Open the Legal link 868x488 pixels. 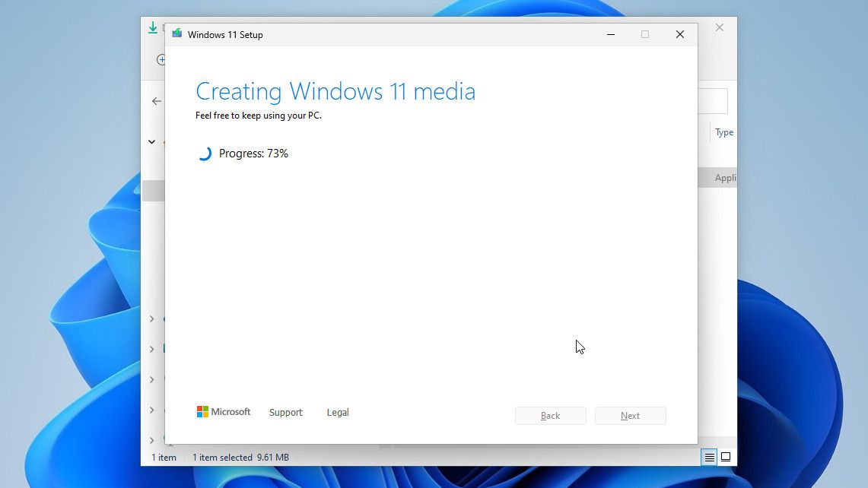(338, 412)
